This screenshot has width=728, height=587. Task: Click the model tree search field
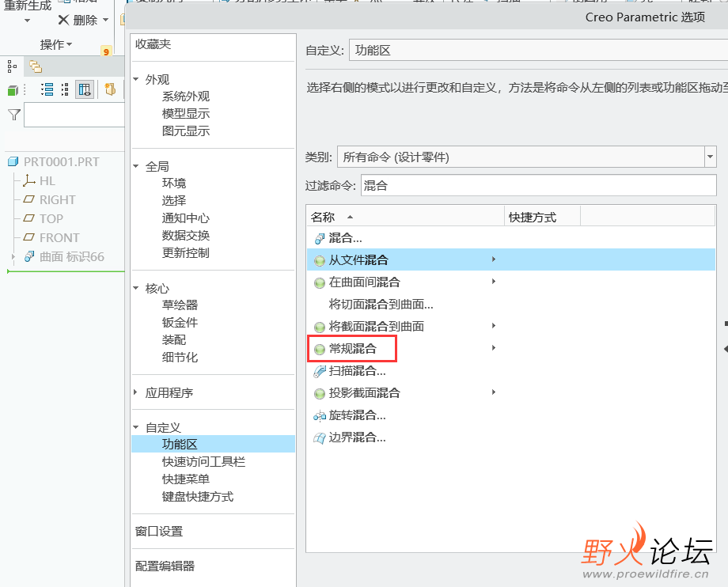pyautogui.click(x=74, y=115)
